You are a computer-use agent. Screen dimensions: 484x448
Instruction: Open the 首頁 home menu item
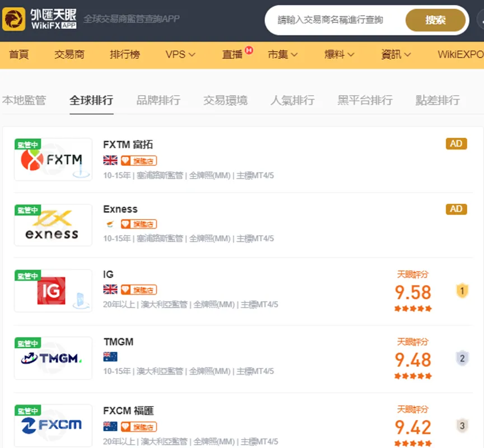point(19,55)
